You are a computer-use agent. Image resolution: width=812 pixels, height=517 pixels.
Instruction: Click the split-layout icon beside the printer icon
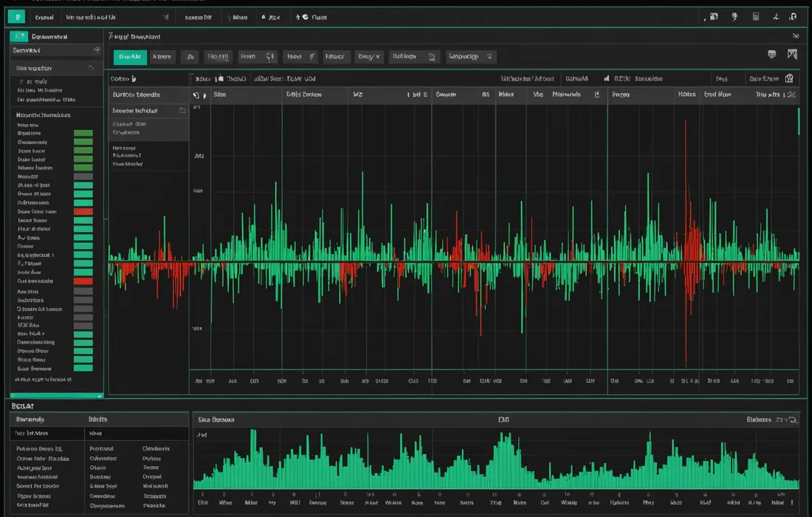(792, 54)
